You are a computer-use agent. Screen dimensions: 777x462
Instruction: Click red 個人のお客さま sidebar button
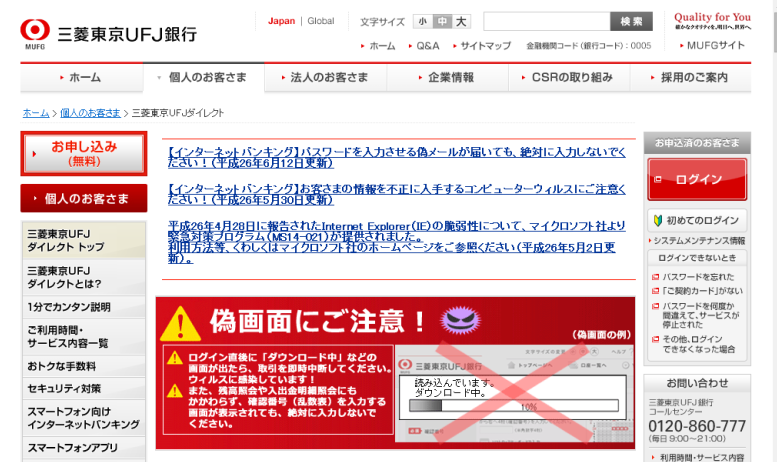84,198
